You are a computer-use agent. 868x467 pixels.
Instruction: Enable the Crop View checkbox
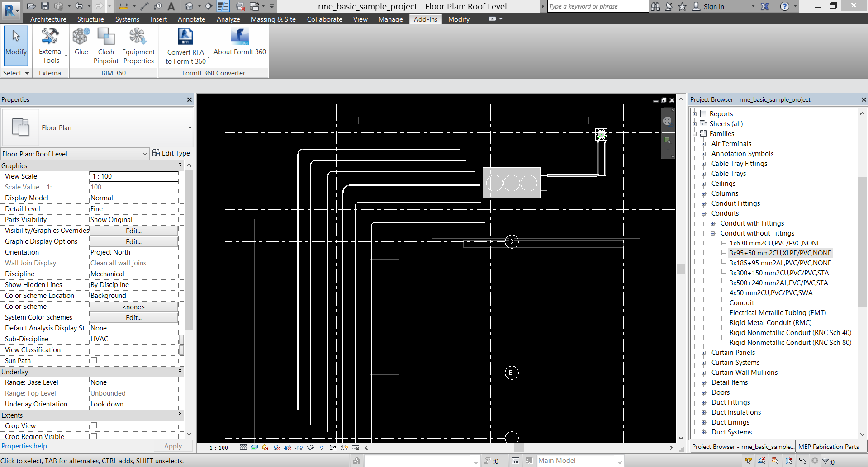(94, 425)
